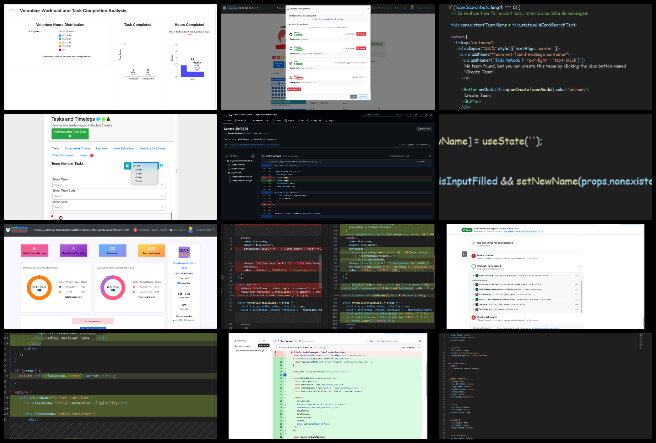Click the green button under Tasks and Timelogs
The image size is (656, 443).
coord(70,133)
